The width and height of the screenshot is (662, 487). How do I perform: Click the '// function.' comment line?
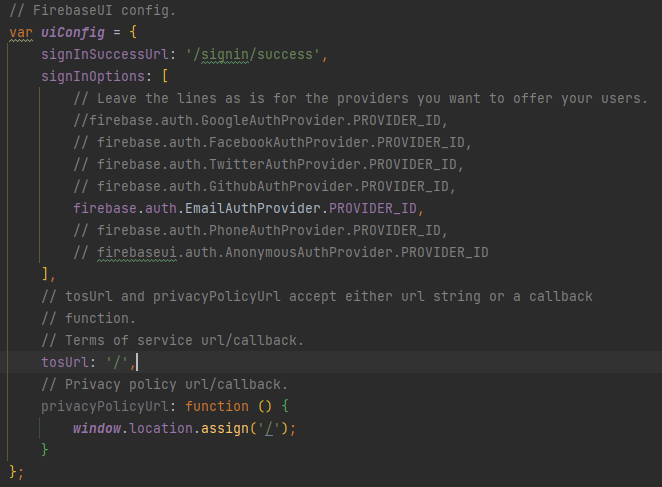click(x=88, y=318)
